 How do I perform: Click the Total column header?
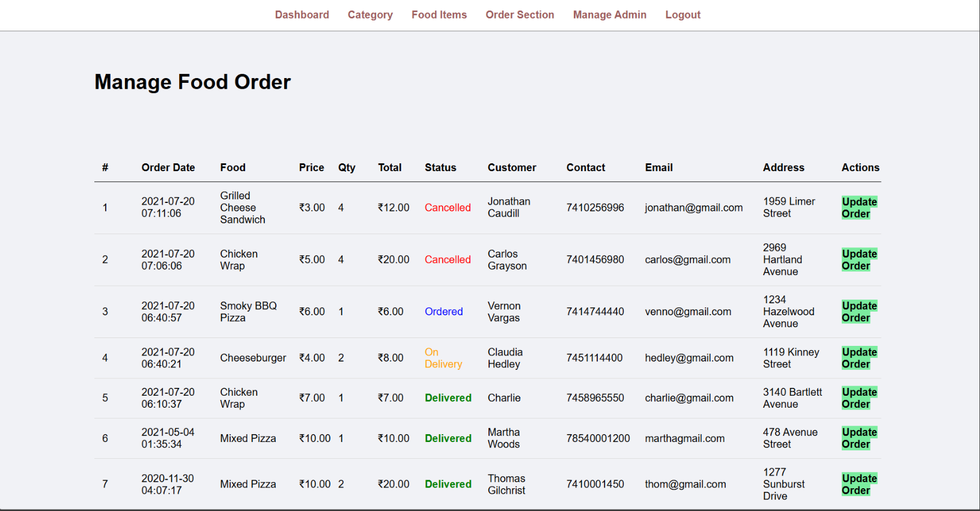coord(390,168)
